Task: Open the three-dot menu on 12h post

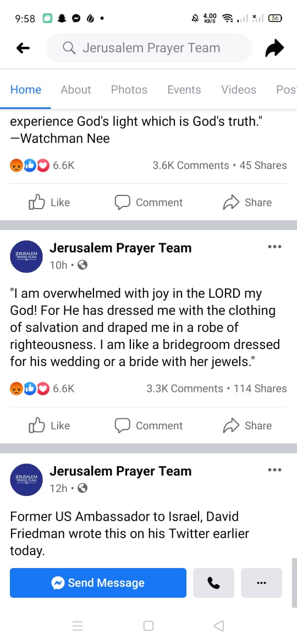Action: point(274,470)
